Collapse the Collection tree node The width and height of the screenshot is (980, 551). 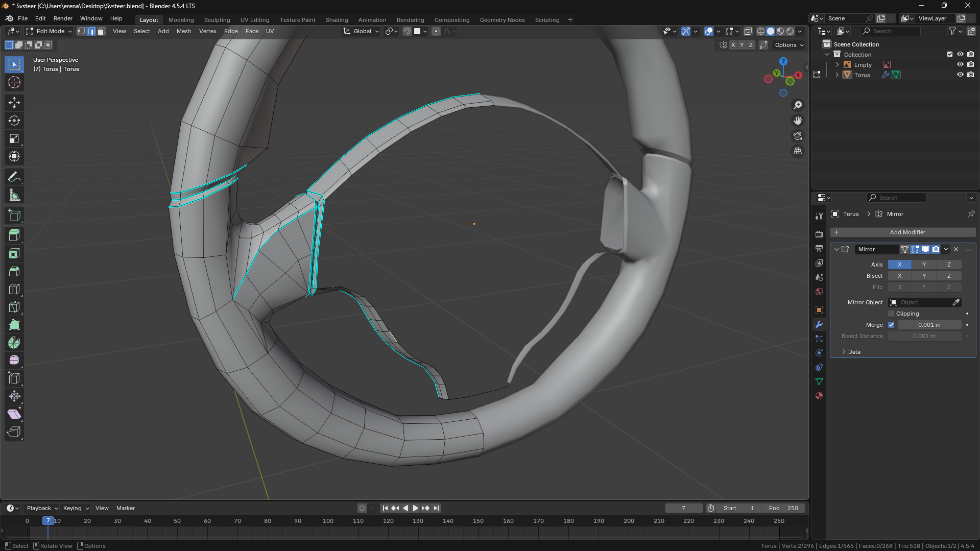(x=827, y=55)
